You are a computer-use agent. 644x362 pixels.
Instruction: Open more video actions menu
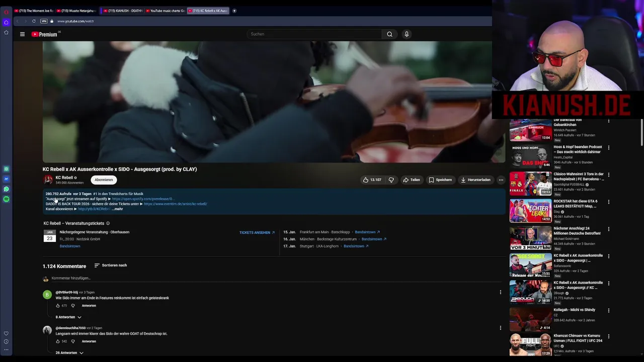pos(501,179)
